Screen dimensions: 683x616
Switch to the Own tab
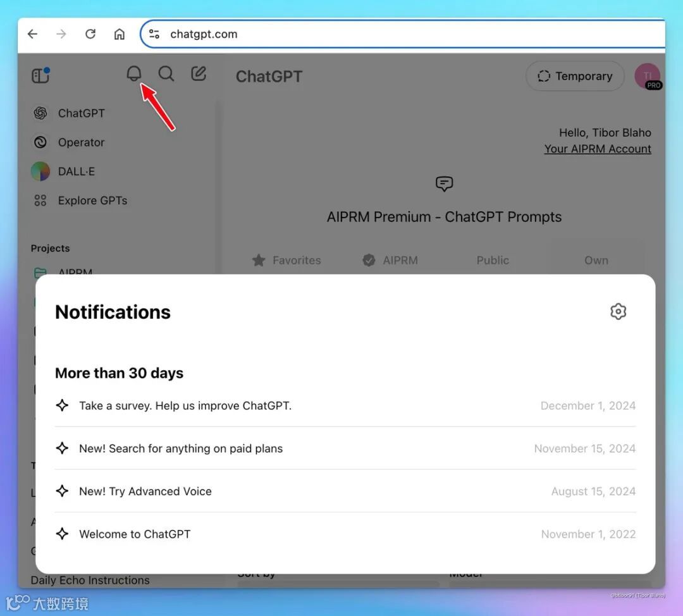click(x=596, y=260)
